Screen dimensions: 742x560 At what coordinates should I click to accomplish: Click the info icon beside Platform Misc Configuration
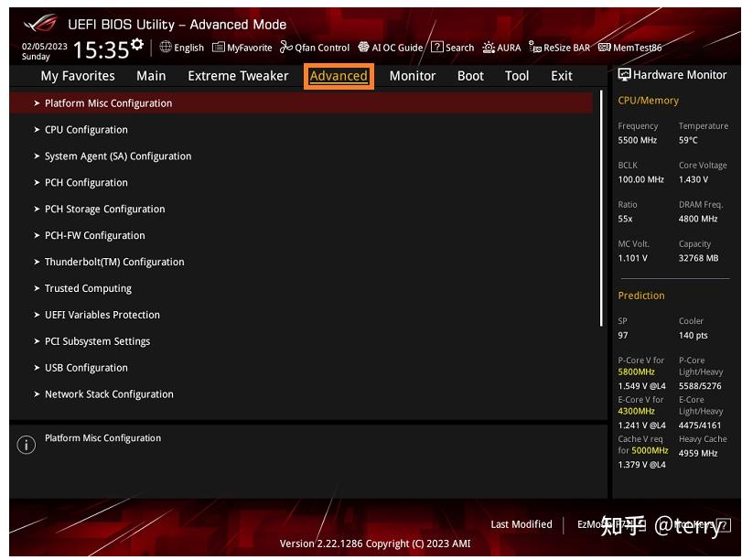point(26,444)
